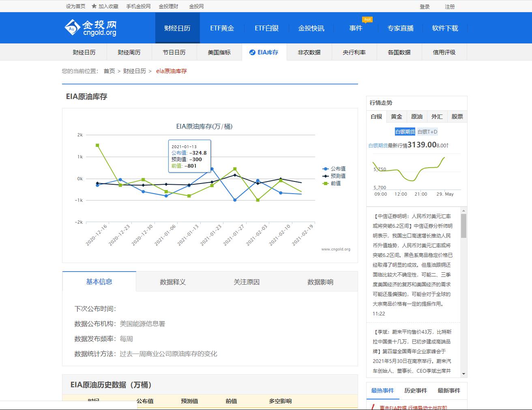The width and height of the screenshot is (532, 410).
Task: Open 非农数据 from the sub navigation
Action: [309, 52]
